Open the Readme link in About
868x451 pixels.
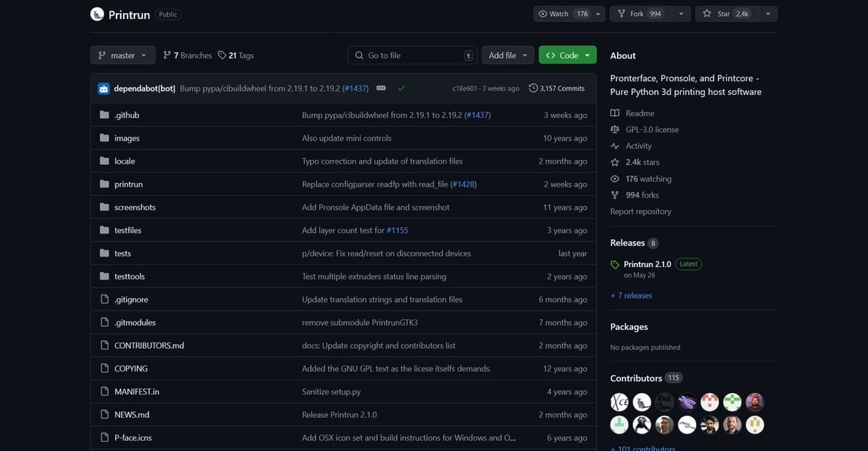640,113
